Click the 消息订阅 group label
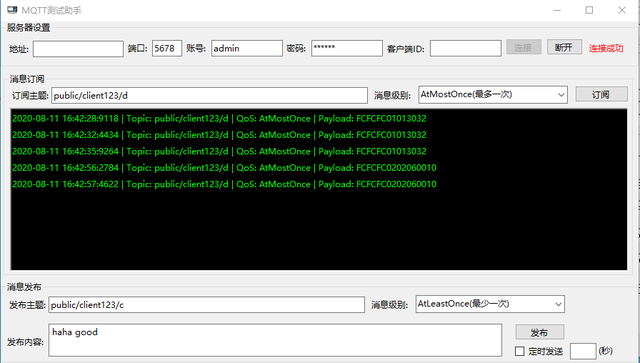The height and width of the screenshot is (363, 640). [27, 79]
